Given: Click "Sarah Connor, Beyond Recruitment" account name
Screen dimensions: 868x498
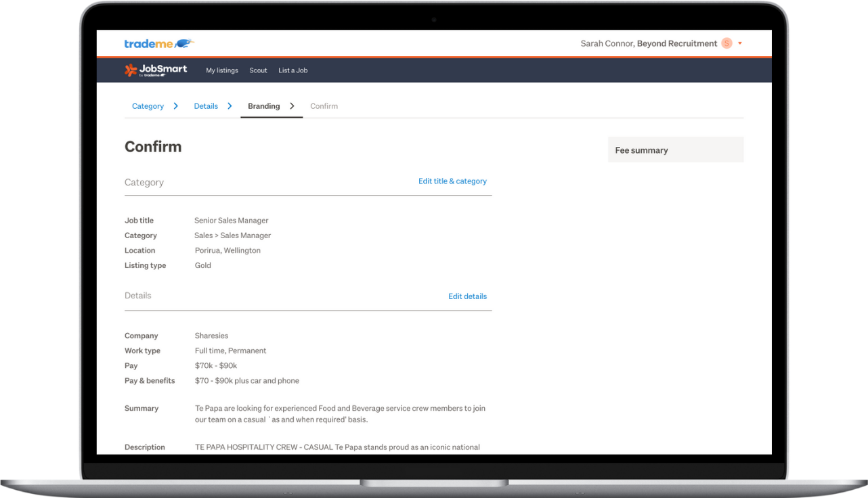Looking at the screenshot, I should coord(647,43).
